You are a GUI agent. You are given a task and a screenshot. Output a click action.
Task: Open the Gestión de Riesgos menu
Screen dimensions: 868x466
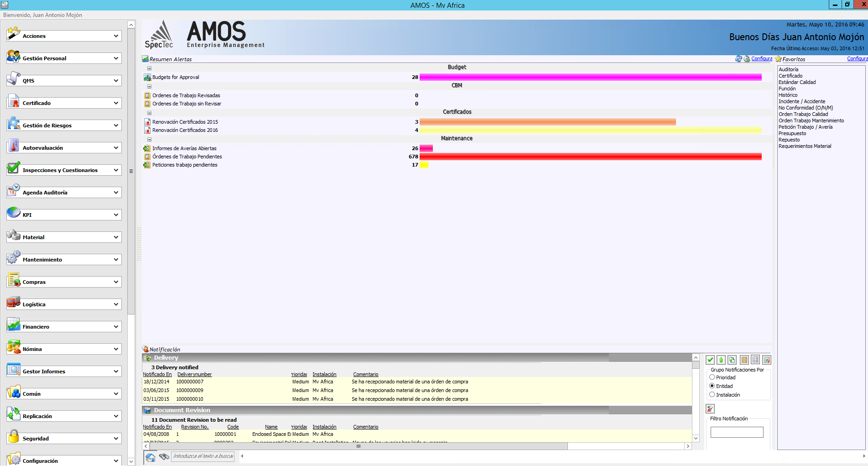tap(63, 125)
